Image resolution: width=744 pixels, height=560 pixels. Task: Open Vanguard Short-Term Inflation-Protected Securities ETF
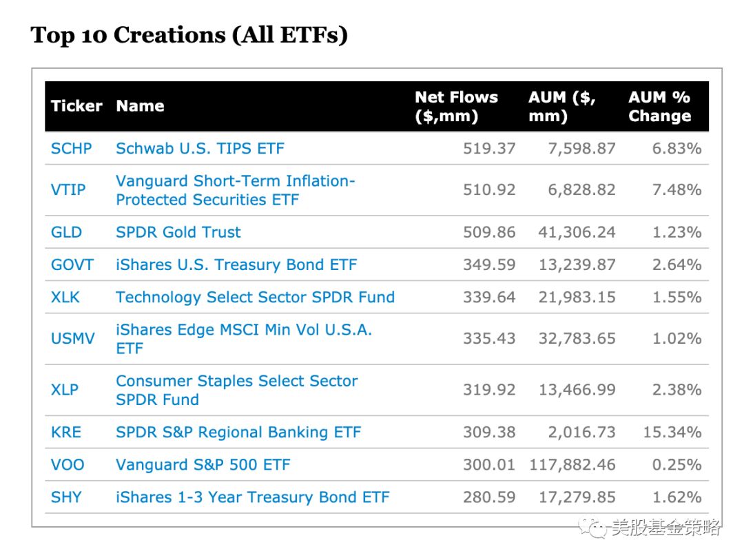tap(236, 190)
